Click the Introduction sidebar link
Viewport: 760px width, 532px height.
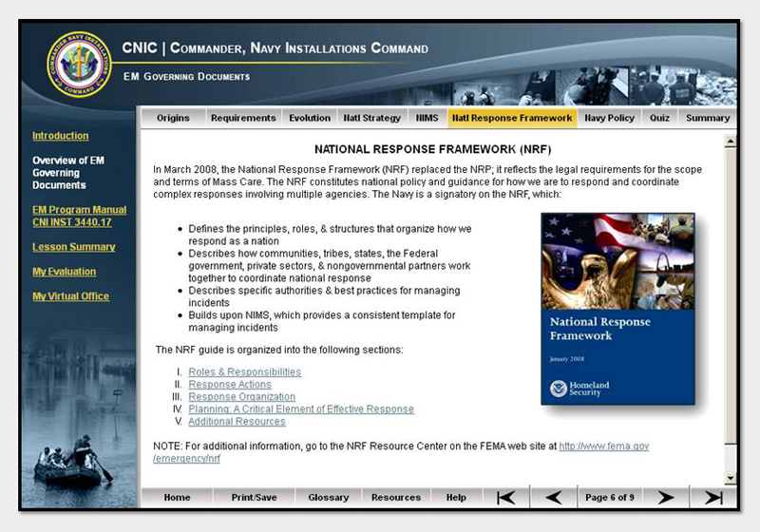(60, 136)
